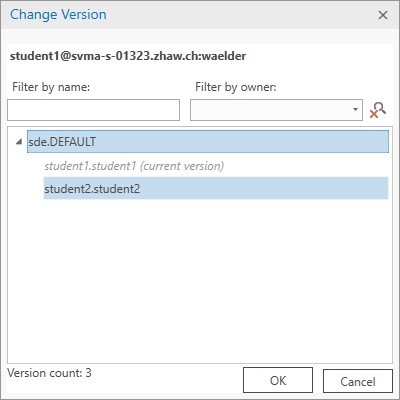
Task: Click empty title bar space beside Change Version
Action: [x=240, y=15]
